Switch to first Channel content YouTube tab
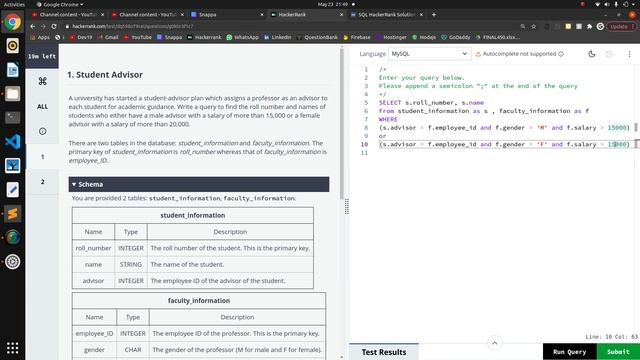The image size is (640, 360). tap(67, 15)
